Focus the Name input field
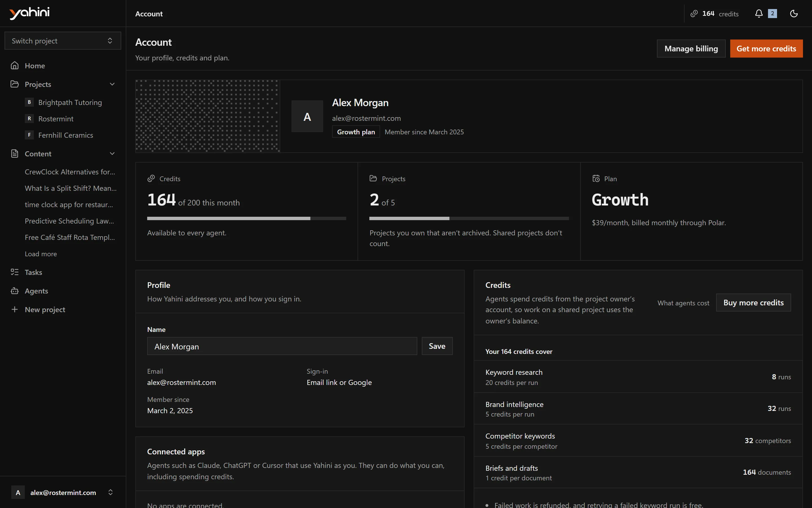The height and width of the screenshot is (508, 812). [282, 346]
